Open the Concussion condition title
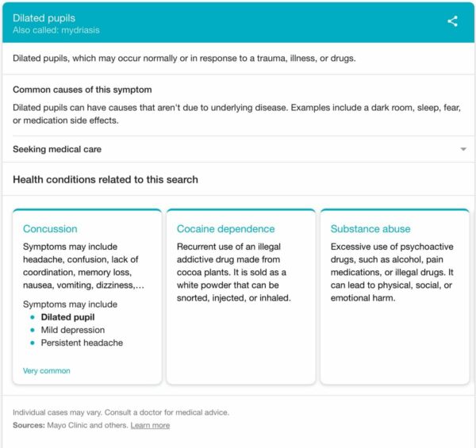The width and height of the screenshot is (476, 448). [50, 229]
